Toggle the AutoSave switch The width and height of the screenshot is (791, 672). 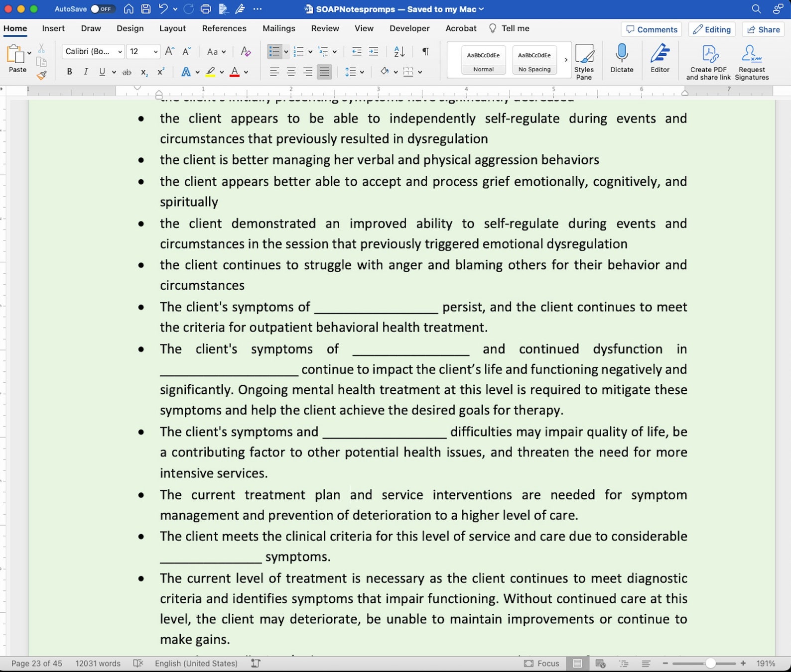point(102,9)
